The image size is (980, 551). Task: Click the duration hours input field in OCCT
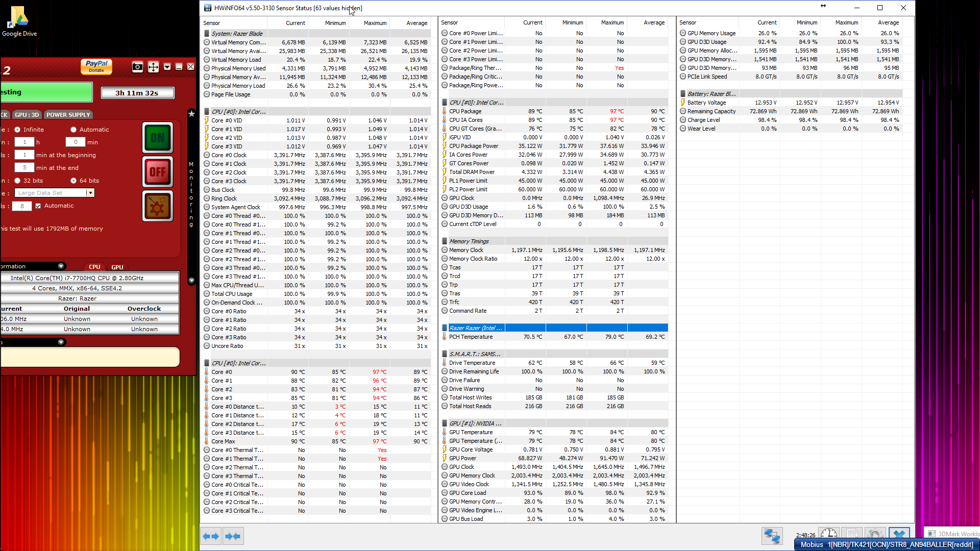[24, 142]
